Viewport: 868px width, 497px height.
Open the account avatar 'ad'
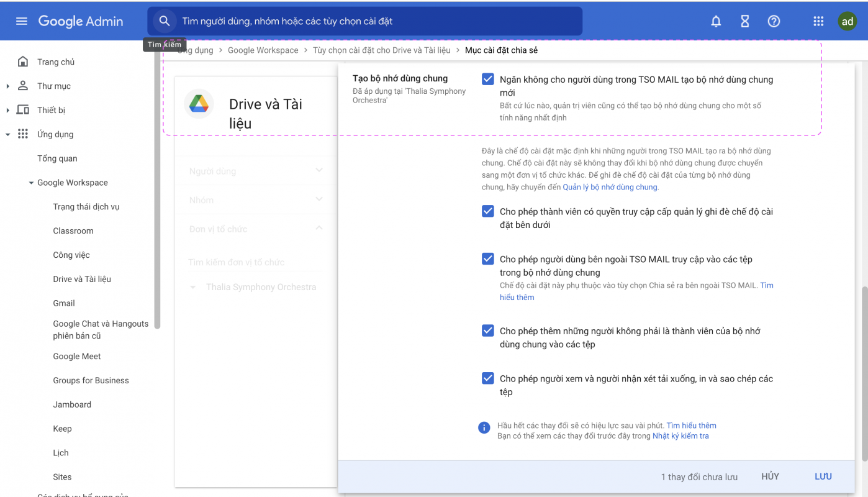847,21
